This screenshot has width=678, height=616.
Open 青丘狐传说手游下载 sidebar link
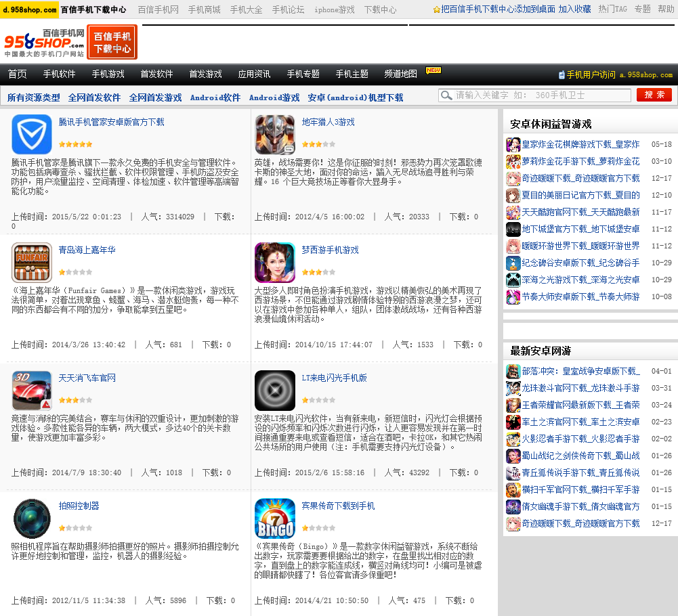point(580,472)
